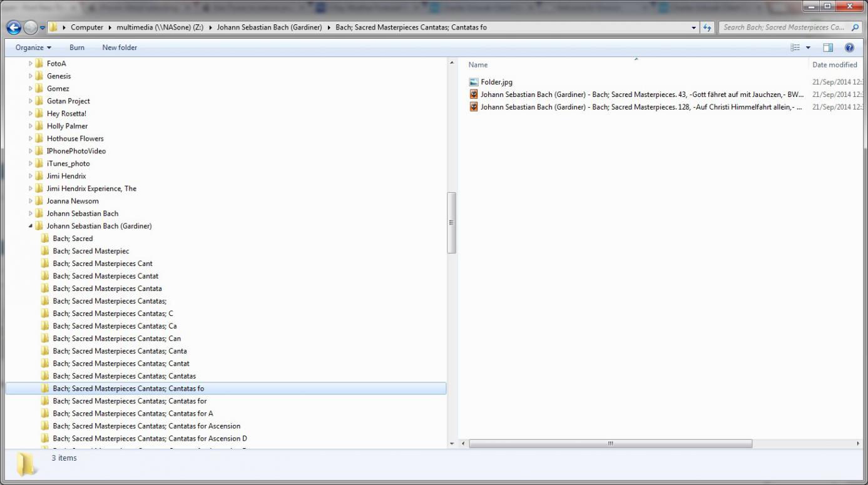Sort files by Name column header
The height and width of the screenshot is (485, 868).
pyautogui.click(x=478, y=64)
